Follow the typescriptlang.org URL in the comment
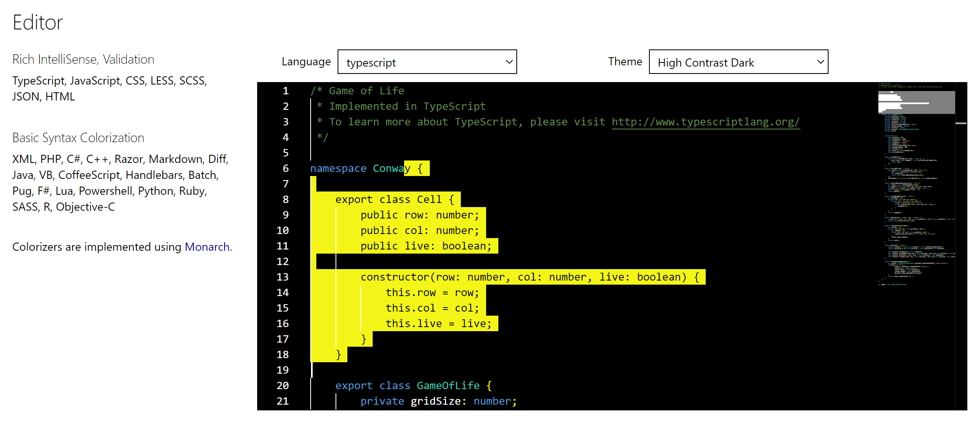The width and height of the screenshot is (980, 430). (706, 122)
